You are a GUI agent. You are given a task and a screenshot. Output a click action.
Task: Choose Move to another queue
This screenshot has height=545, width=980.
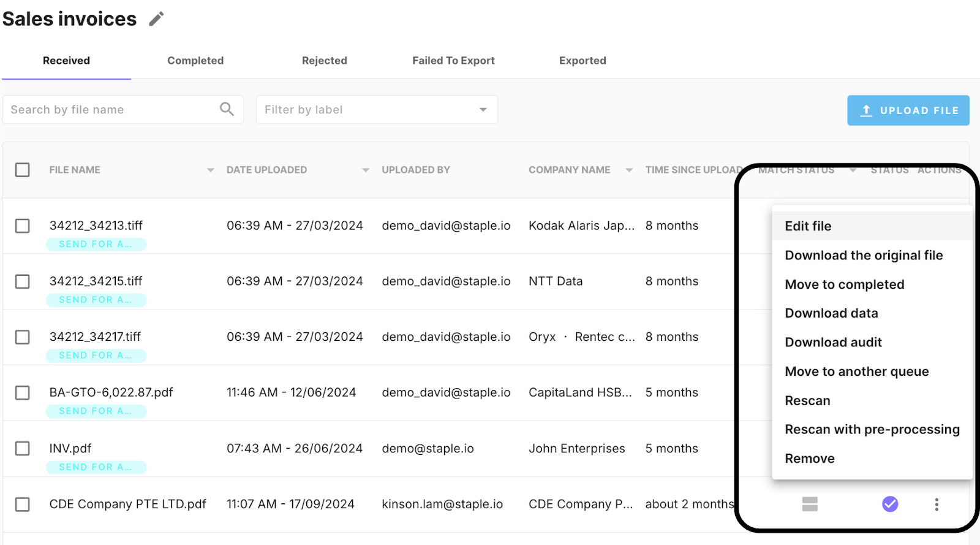[872, 372]
